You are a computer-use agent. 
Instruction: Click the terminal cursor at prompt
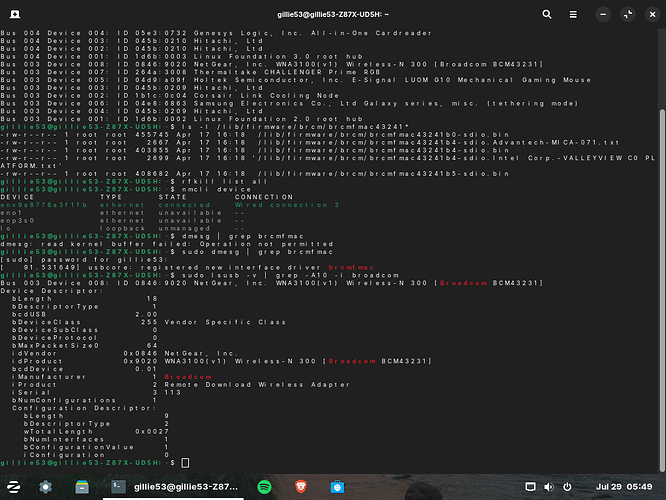185,463
